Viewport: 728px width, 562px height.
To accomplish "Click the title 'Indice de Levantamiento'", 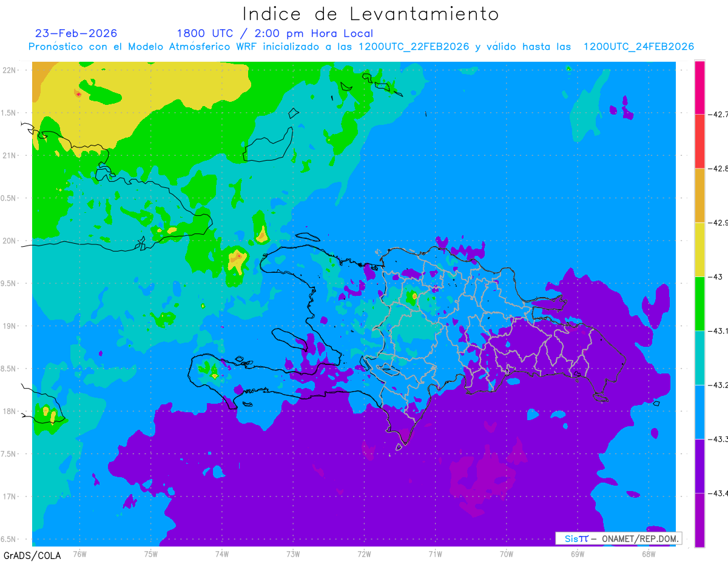I will coord(371,13).
